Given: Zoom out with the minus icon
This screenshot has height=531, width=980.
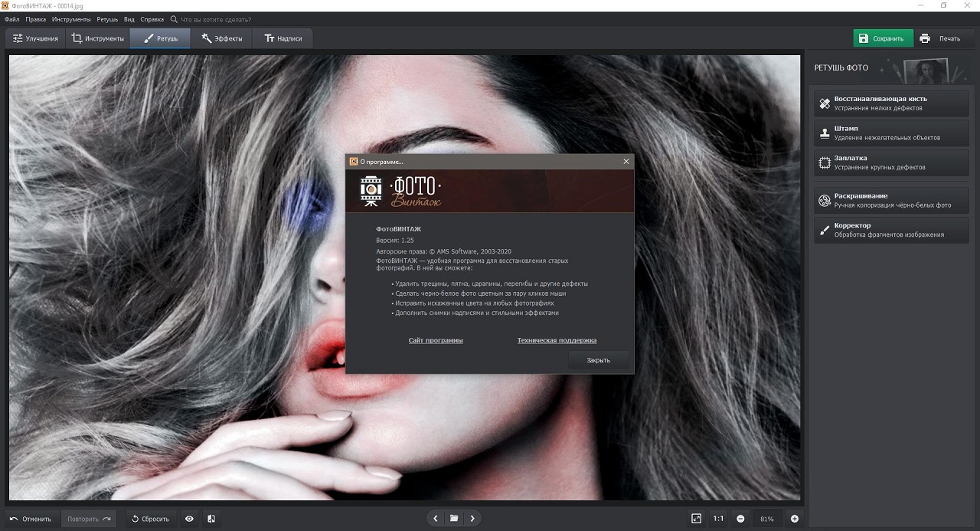Looking at the screenshot, I should tap(740, 519).
